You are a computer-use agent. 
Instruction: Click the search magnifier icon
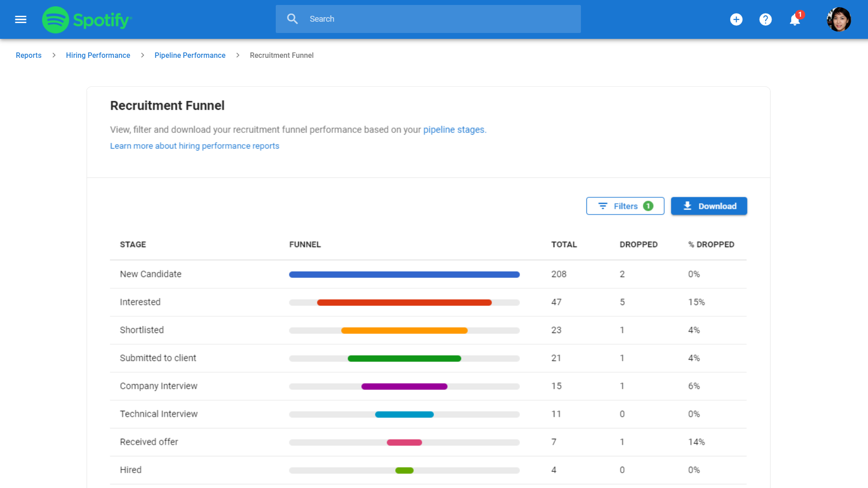[x=292, y=19]
